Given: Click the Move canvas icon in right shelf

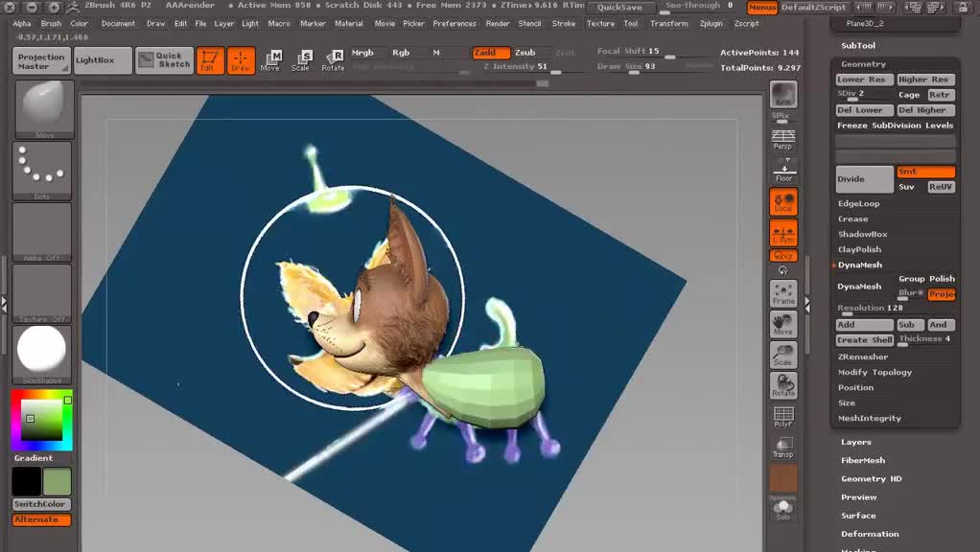Looking at the screenshot, I should point(783,324).
